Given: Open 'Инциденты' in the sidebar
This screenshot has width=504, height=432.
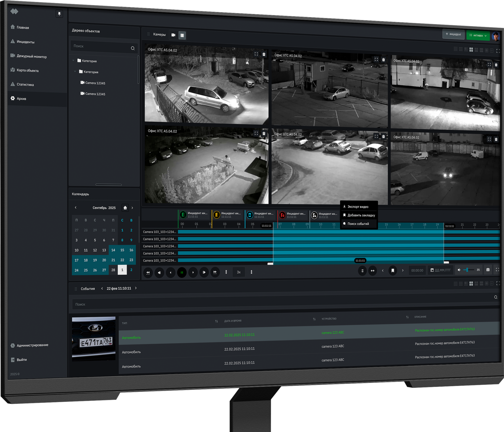Looking at the screenshot, I should point(25,42).
